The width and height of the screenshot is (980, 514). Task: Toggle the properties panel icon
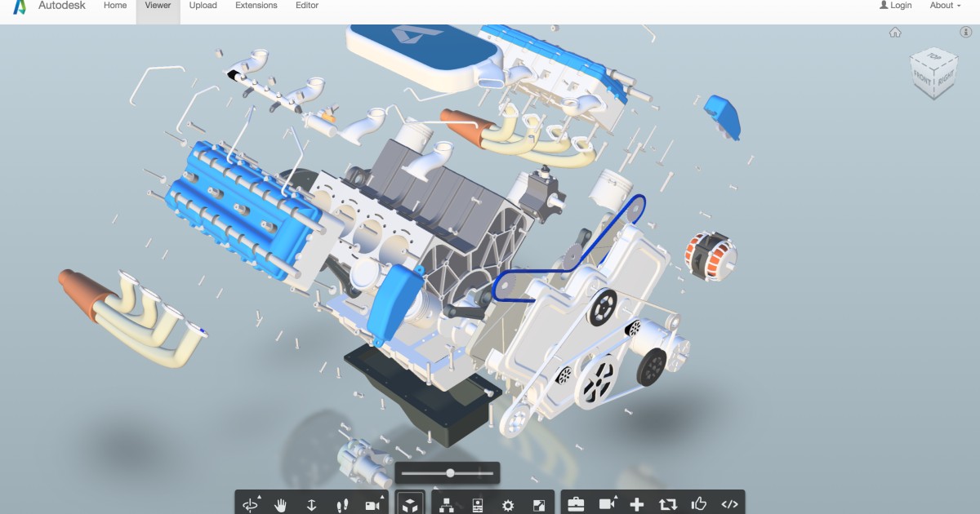click(479, 503)
